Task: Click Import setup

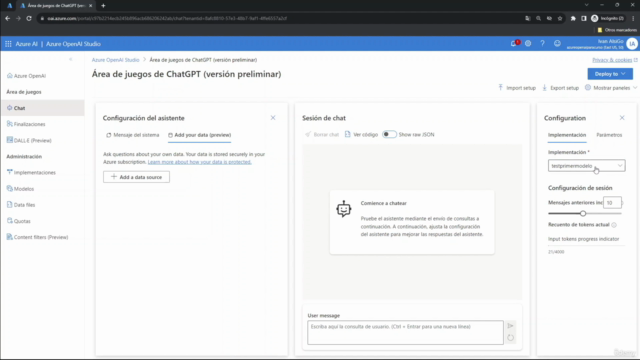Action: [517, 88]
